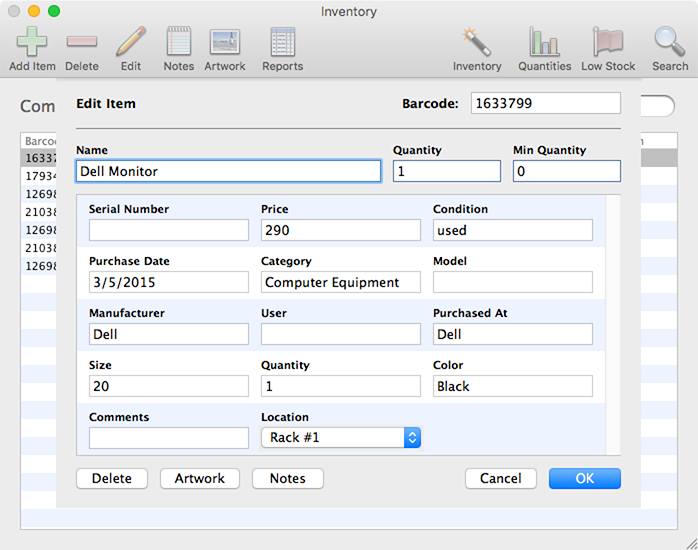Select the Edit pencil icon
The image size is (698, 550).
click(x=131, y=41)
